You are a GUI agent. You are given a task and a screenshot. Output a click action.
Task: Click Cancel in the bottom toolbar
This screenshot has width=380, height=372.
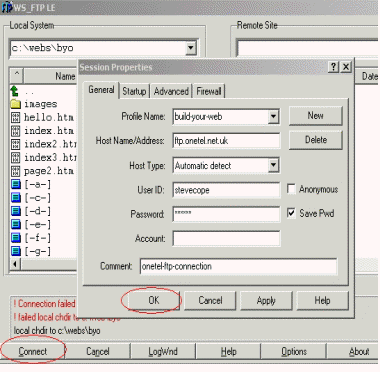tap(98, 351)
